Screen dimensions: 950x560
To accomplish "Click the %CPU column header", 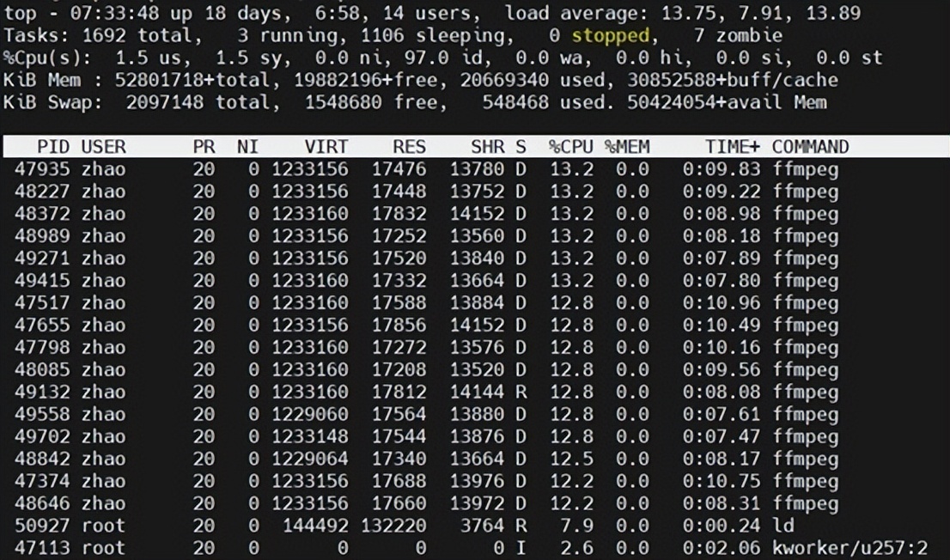I will click(571, 147).
